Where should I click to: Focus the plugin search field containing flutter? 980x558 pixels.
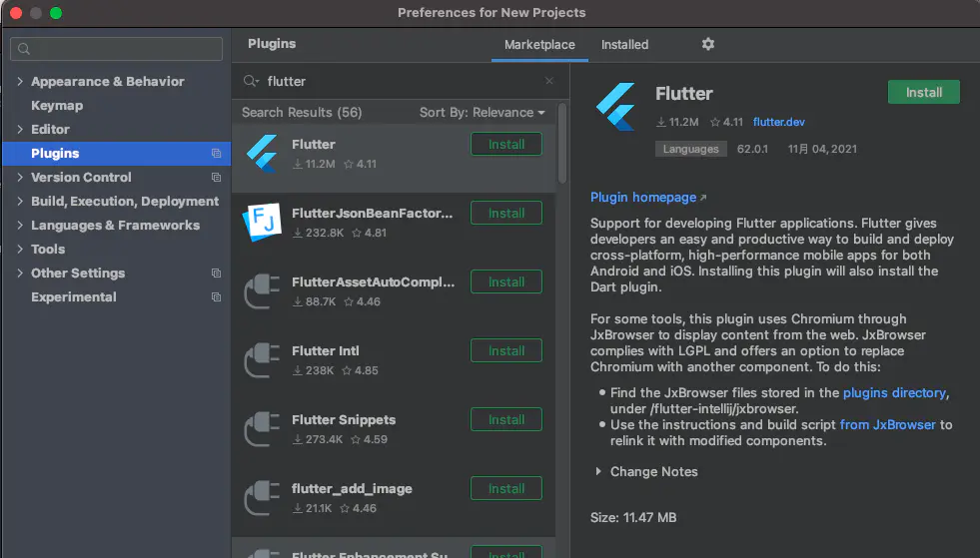(400, 81)
